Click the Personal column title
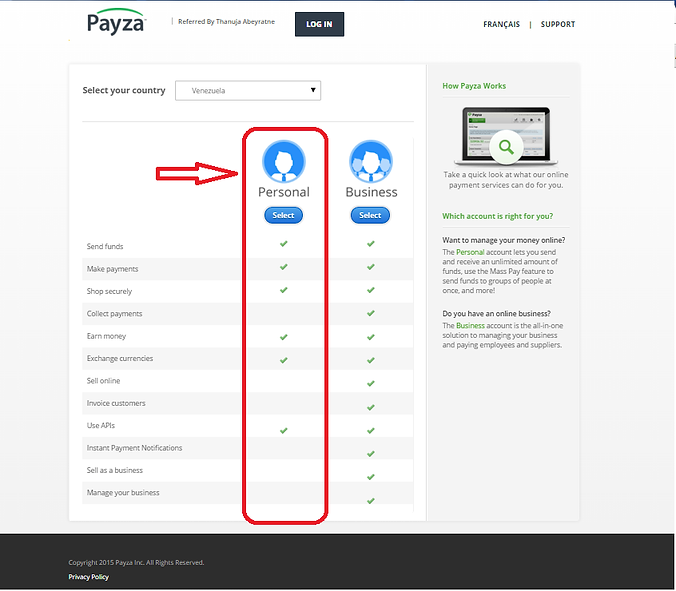This screenshot has width=676, height=591. coord(284,192)
